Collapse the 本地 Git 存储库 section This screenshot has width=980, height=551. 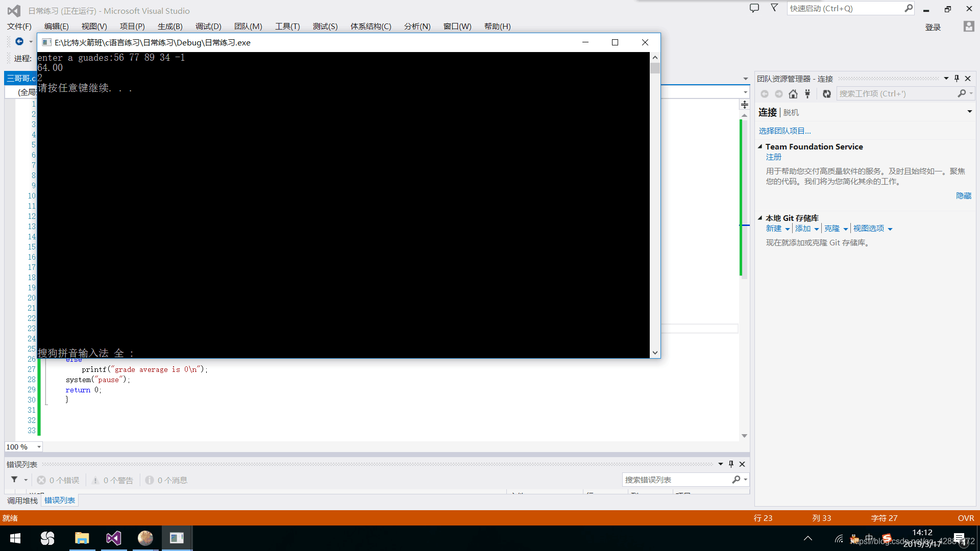[760, 218]
